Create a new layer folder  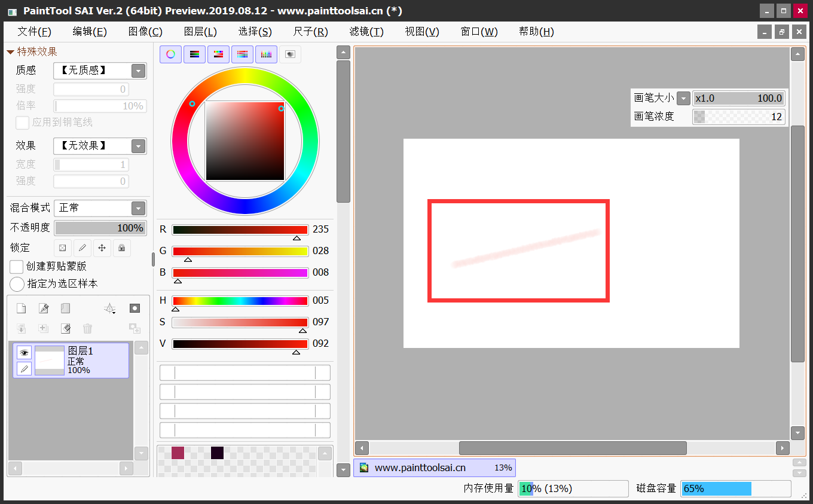click(65, 308)
